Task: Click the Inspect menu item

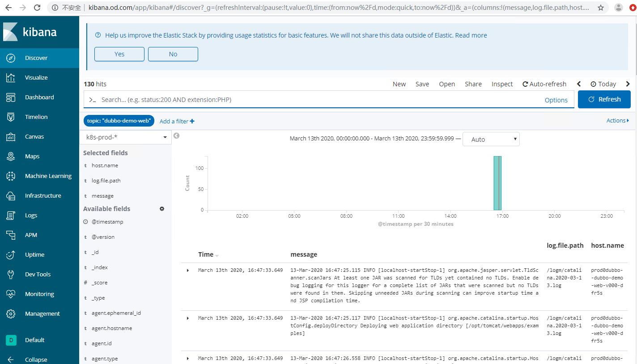Action: pyautogui.click(x=502, y=84)
